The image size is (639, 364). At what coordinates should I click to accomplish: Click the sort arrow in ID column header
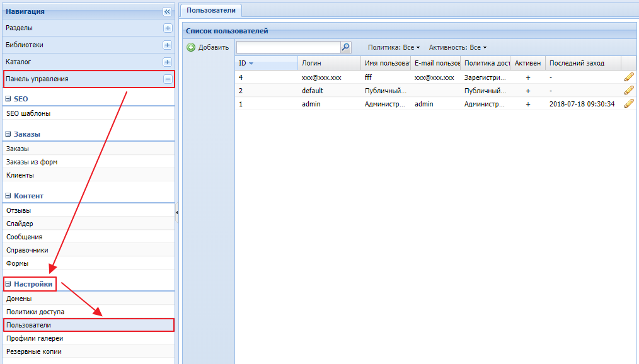pos(251,64)
